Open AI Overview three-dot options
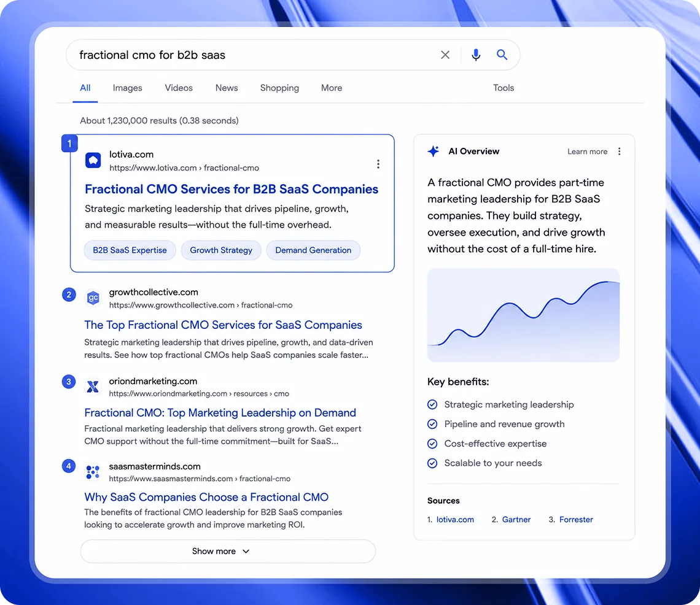The height and width of the screenshot is (605, 700). point(619,151)
